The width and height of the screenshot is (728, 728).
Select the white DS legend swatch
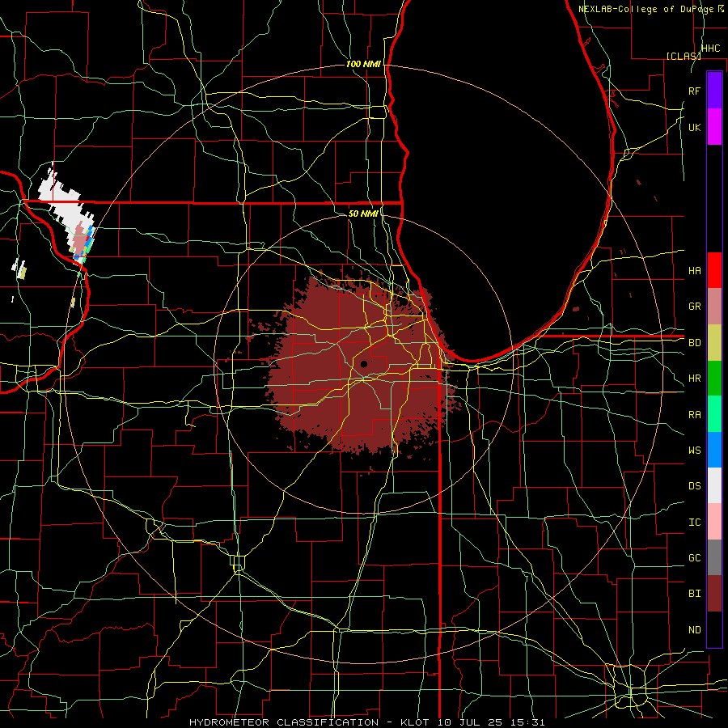click(x=714, y=485)
